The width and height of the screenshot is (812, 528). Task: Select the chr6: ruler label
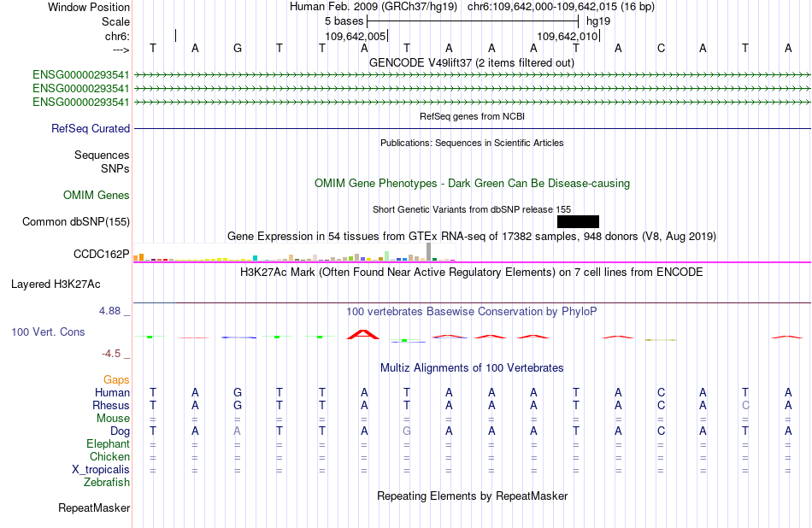pos(117,36)
